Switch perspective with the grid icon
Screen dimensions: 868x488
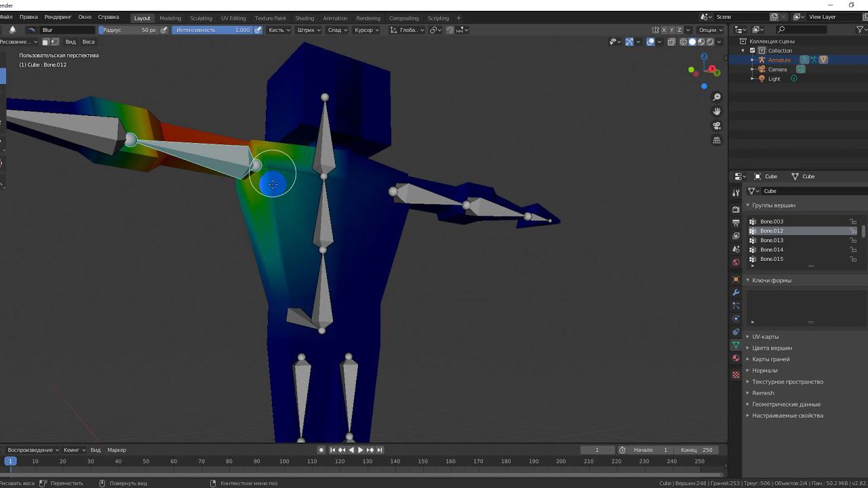pyautogui.click(x=717, y=140)
